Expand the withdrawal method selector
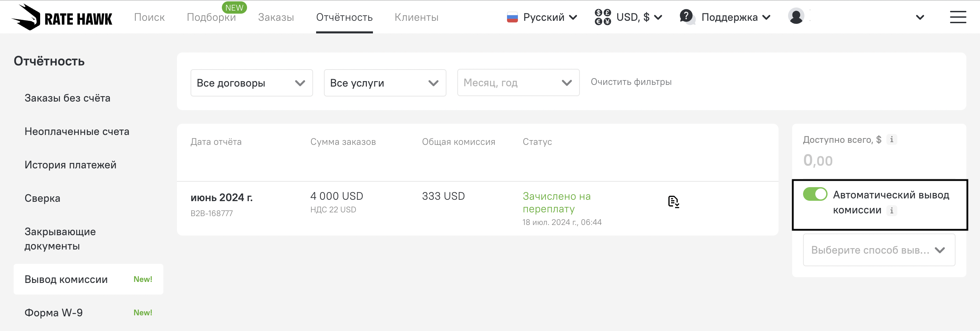The width and height of the screenshot is (980, 331). [878, 250]
